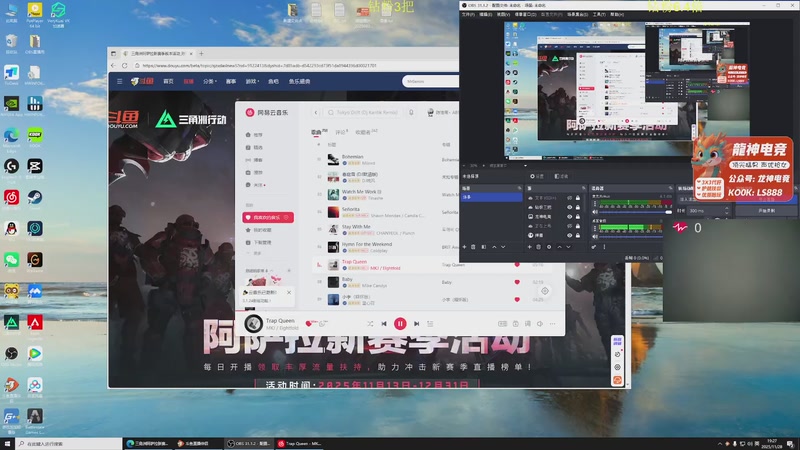
Task: Select the OBS scene in scenes list
Action: point(491,197)
